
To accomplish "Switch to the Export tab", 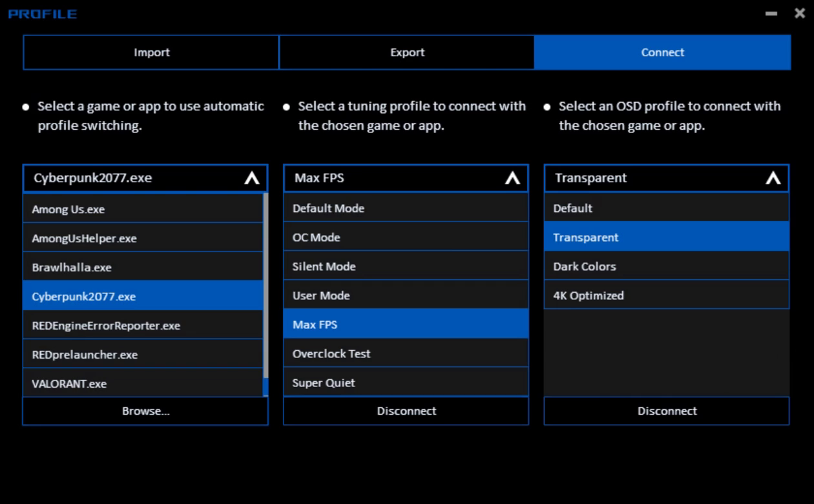I will pyautogui.click(x=407, y=52).
